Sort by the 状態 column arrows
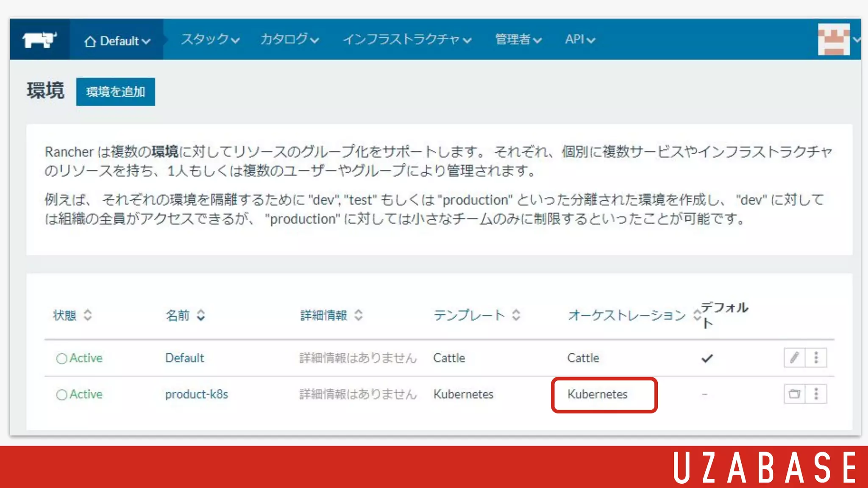This screenshot has width=868, height=488. (88, 315)
